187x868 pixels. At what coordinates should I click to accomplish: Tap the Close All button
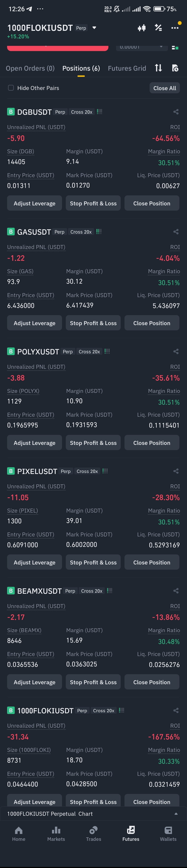click(x=165, y=88)
